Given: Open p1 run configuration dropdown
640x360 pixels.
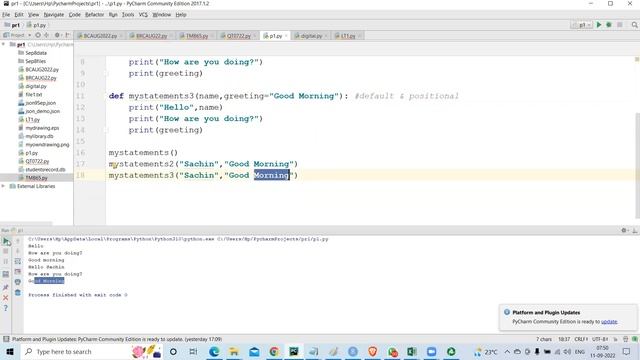Looking at the screenshot, I should coord(582,25).
